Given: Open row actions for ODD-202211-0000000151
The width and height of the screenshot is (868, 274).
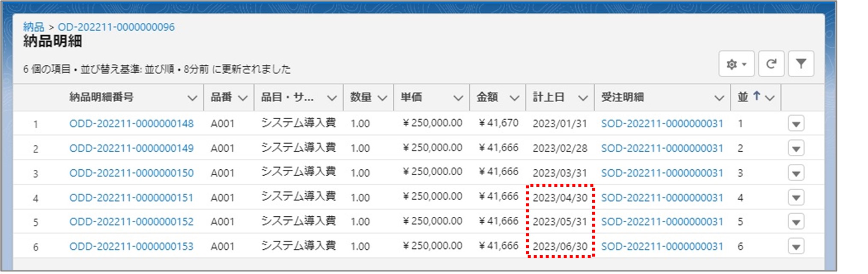Looking at the screenshot, I should [796, 198].
